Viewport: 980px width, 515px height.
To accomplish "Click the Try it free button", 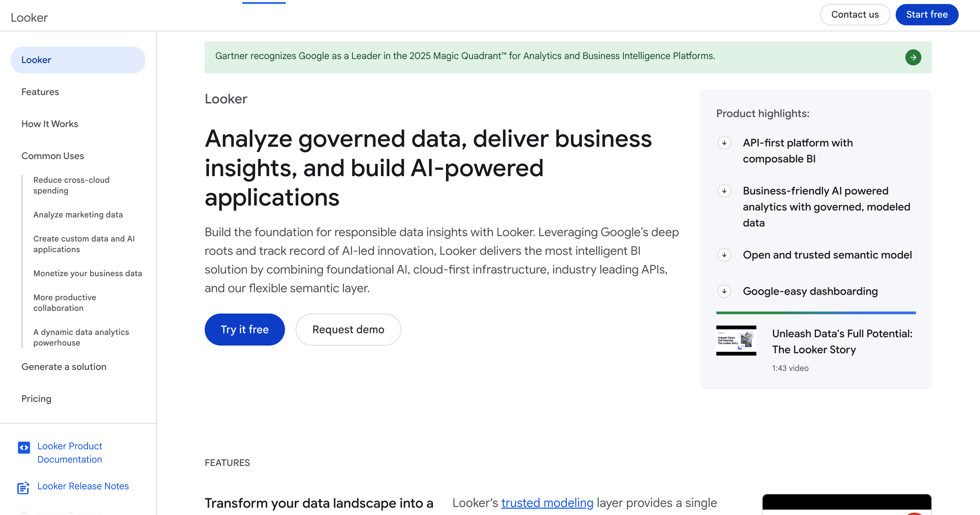I will 245,329.
